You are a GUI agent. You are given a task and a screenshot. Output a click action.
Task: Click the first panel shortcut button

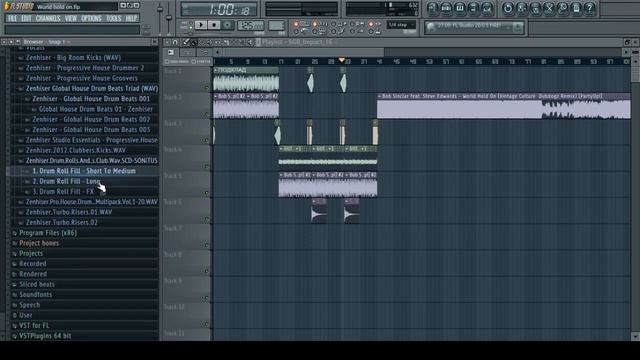433,8
